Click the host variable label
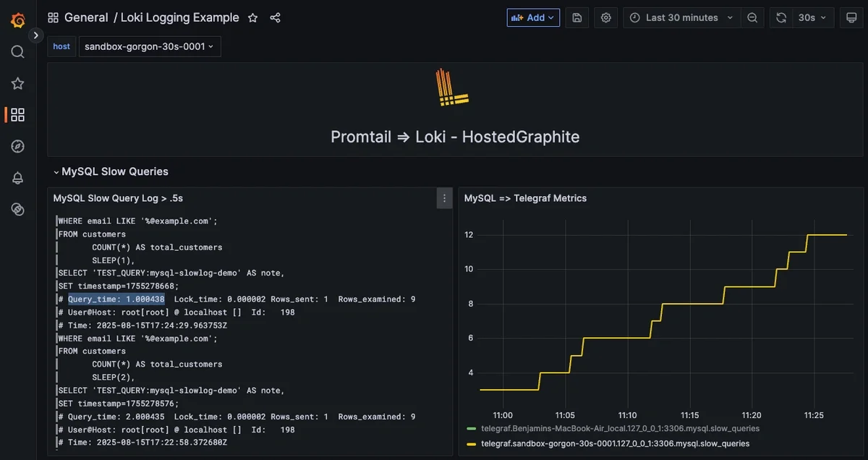Screen dimensions: 868x460 point(61,46)
